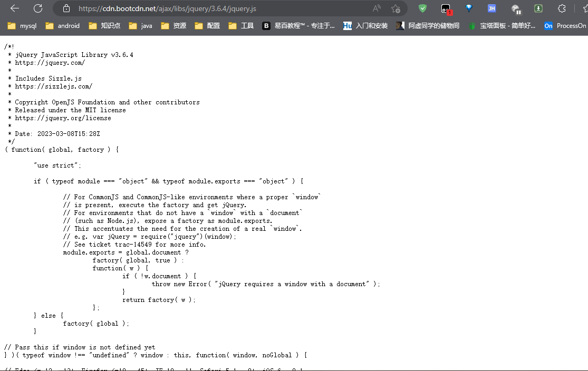588x371 pixels.
Task: Open the 工具 bookmarks folder
Action: pos(241,25)
